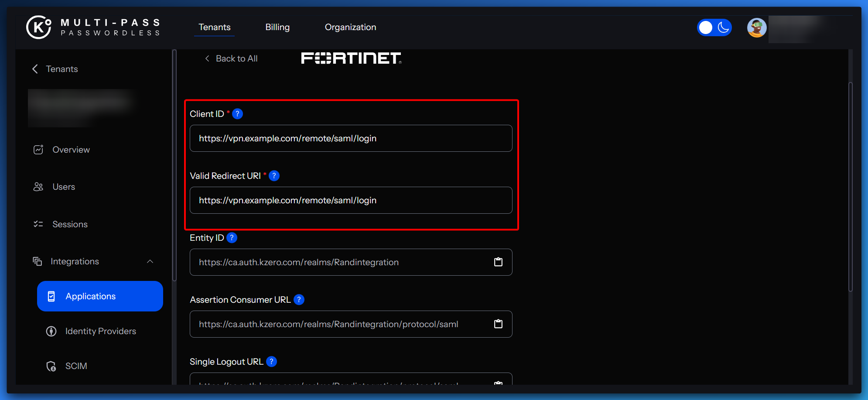The height and width of the screenshot is (400, 868).
Task: Select Applications in the sidebar
Action: point(100,296)
